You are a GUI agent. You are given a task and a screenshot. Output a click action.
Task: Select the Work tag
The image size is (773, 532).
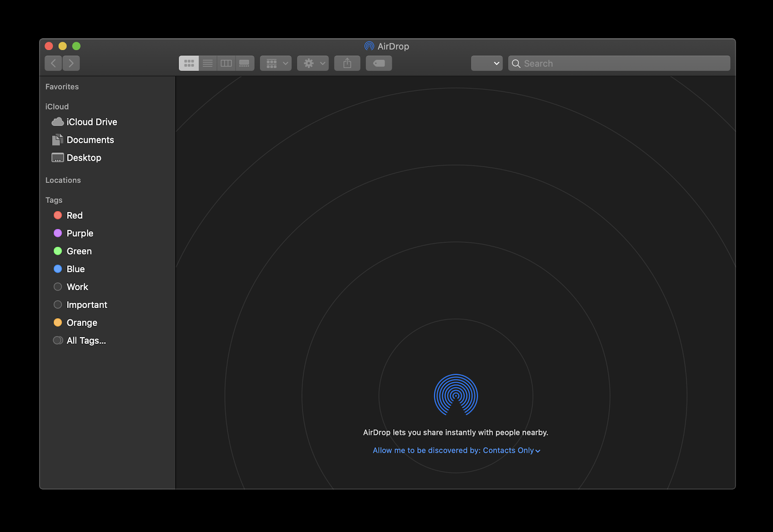(107, 287)
